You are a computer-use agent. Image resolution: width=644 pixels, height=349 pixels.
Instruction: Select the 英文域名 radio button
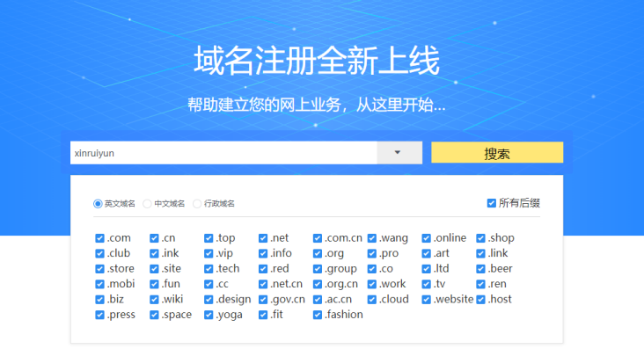click(x=98, y=204)
